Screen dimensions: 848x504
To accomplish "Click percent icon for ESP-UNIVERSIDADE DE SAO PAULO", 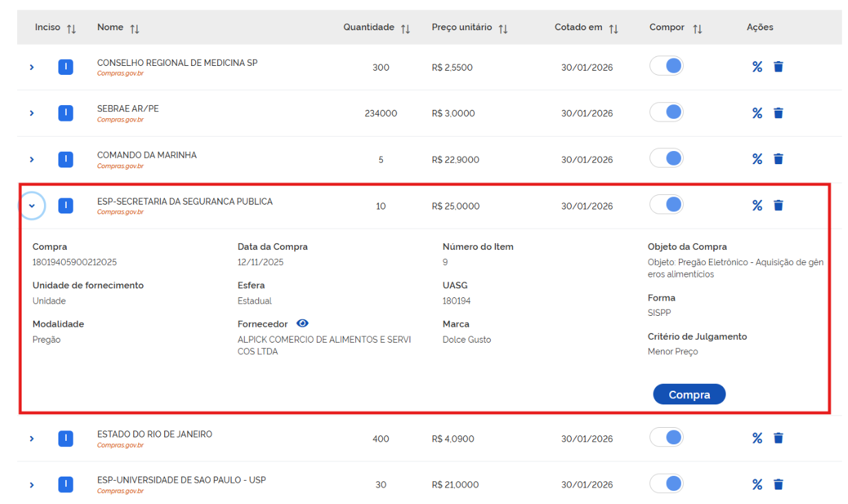I will click(x=757, y=485).
